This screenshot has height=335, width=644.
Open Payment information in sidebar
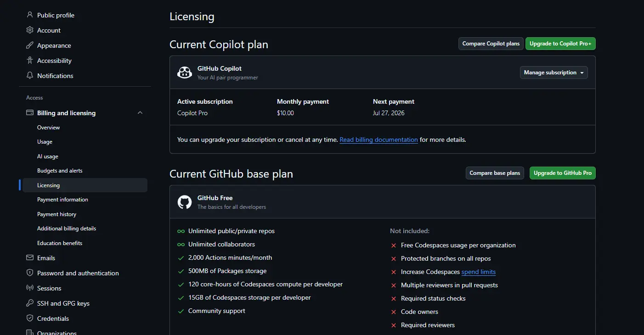(x=62, y=200)
